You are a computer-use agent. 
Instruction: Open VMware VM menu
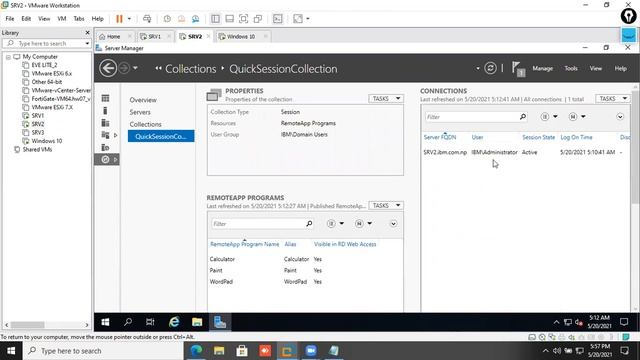[x=62, y=19]
